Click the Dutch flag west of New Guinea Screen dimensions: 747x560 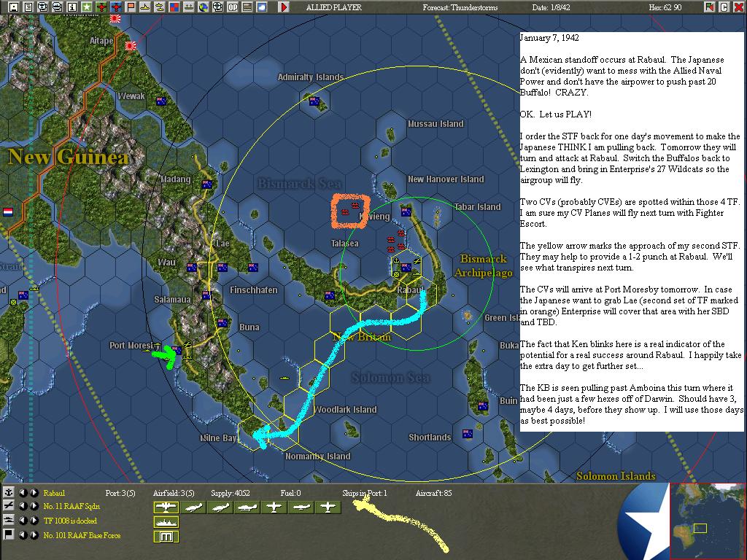tap(7, 212)
